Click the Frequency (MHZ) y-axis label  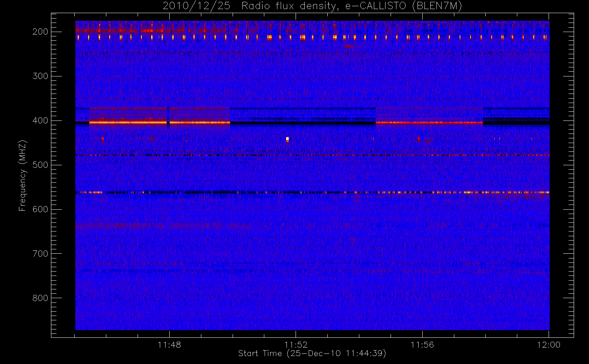pos(23,175)
